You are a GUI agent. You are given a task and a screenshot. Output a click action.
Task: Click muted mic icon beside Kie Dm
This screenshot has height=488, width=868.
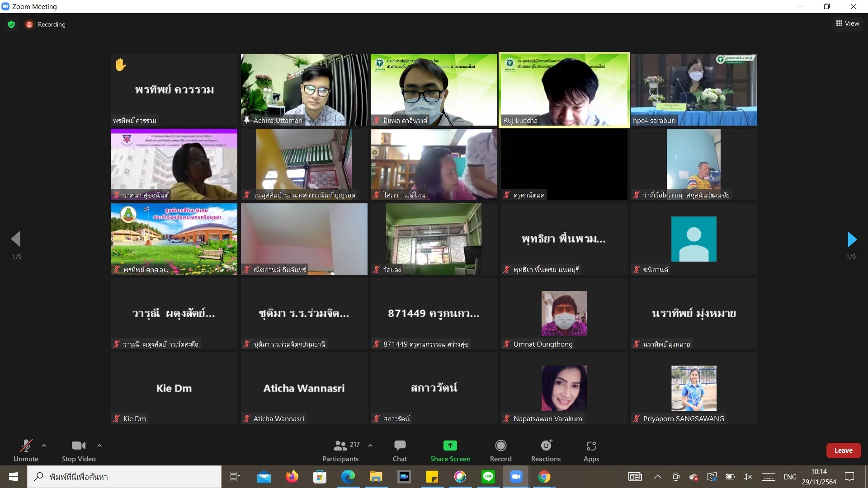(117, 419)
